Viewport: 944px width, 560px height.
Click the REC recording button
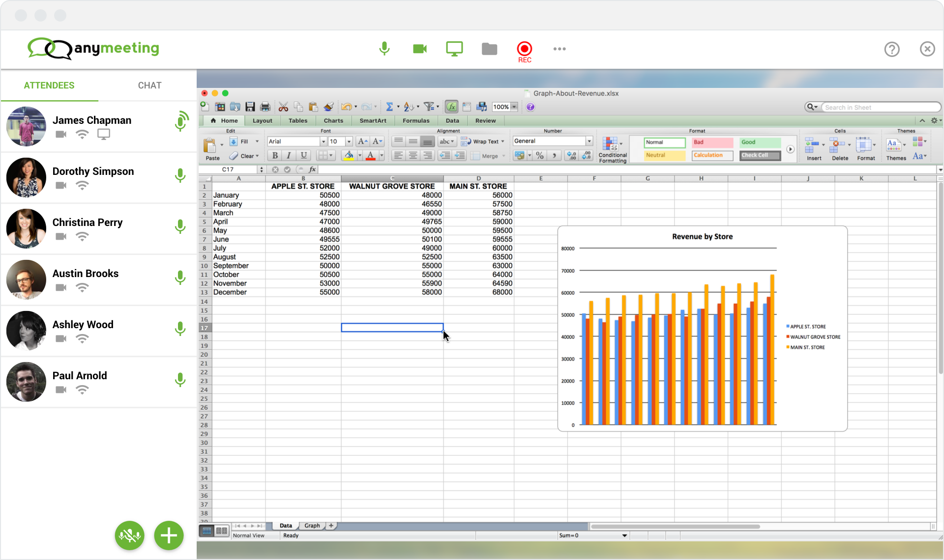tap(524, 50)
